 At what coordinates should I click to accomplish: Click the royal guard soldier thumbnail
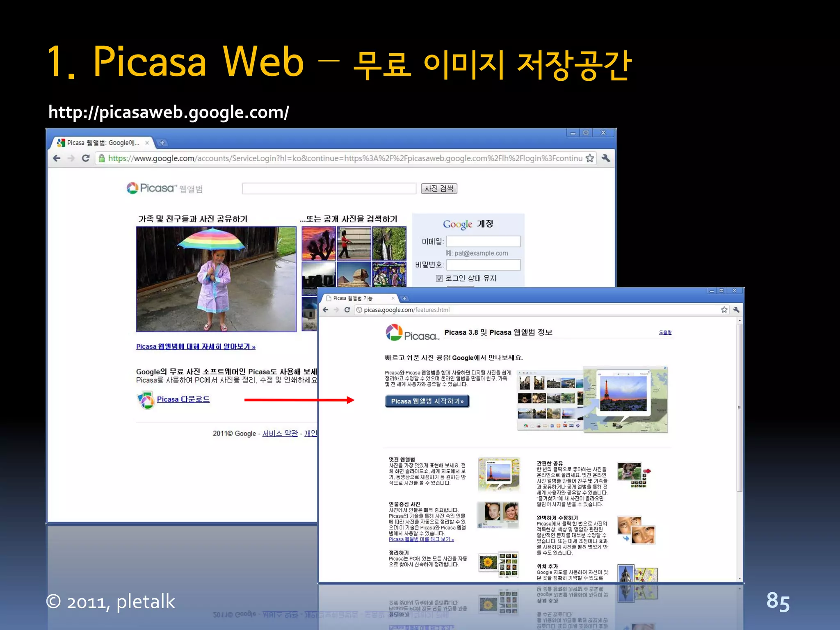(354, 244)
